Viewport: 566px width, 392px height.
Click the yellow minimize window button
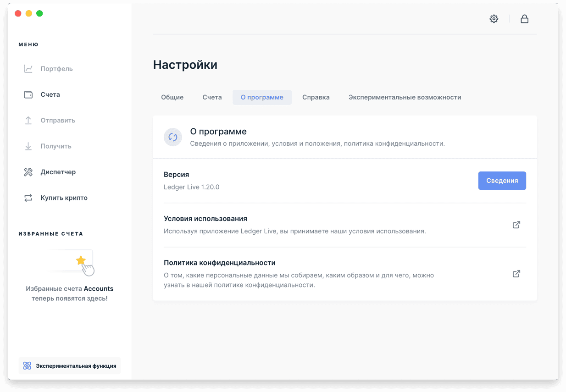pos(29,13)
